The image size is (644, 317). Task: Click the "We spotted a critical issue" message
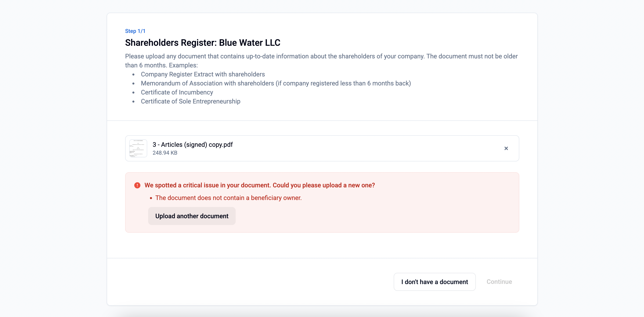260,185
